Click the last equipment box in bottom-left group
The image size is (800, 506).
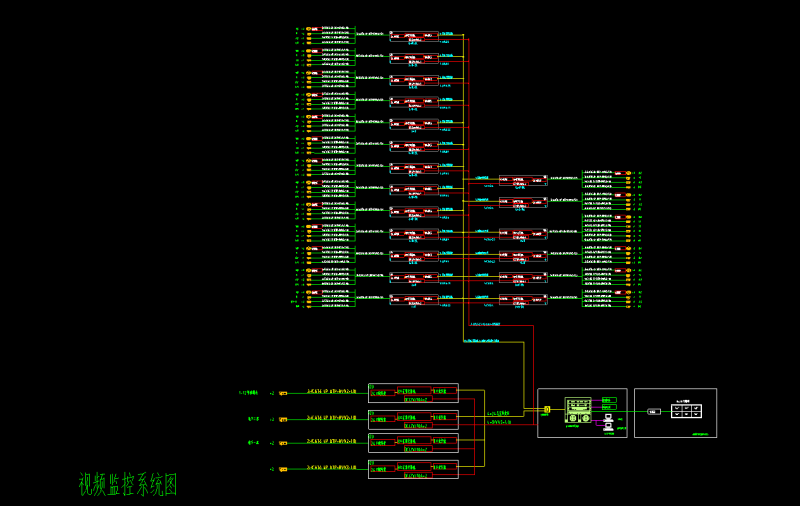[x=413, y=469]
